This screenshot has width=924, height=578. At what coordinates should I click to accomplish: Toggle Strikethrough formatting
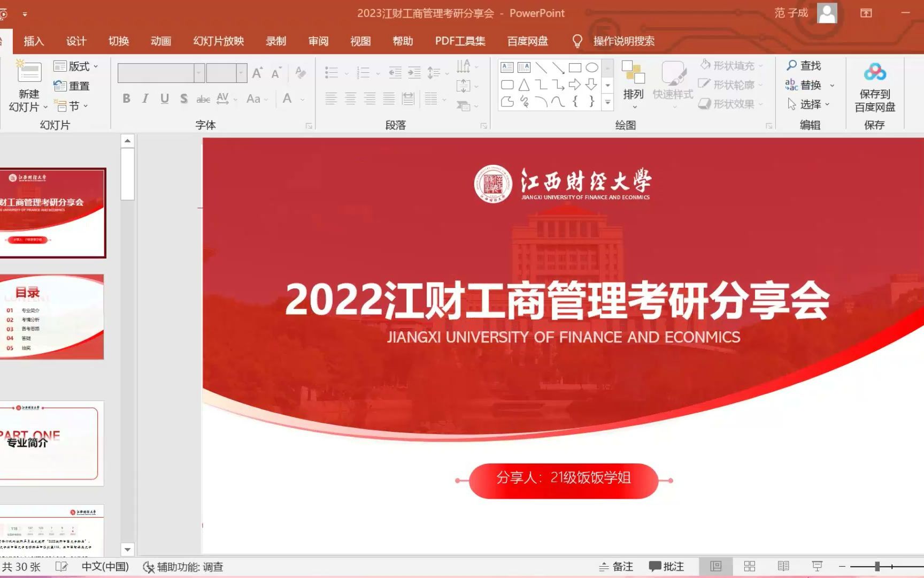[203, 99]
